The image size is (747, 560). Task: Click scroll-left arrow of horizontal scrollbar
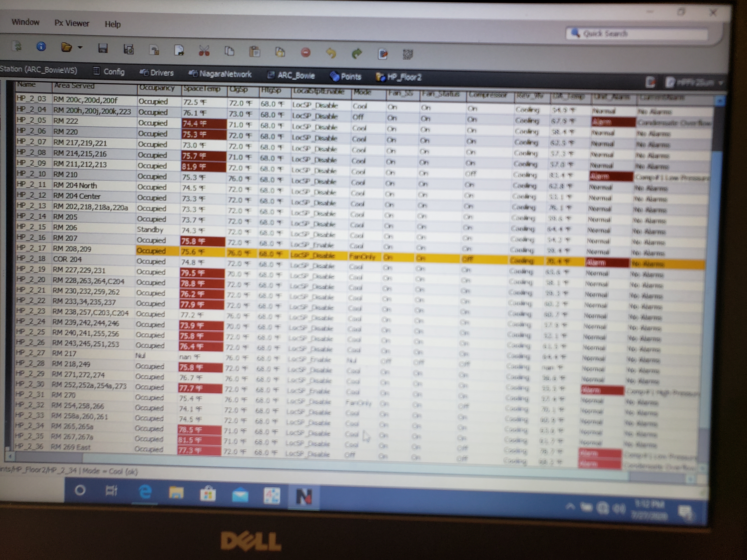10,456
